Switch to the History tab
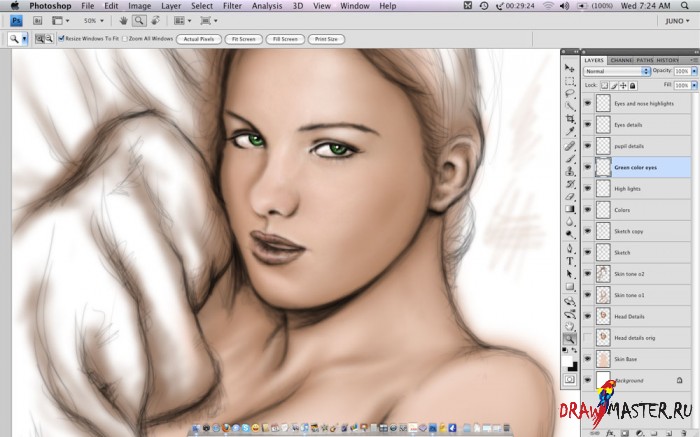 point(667,60)
